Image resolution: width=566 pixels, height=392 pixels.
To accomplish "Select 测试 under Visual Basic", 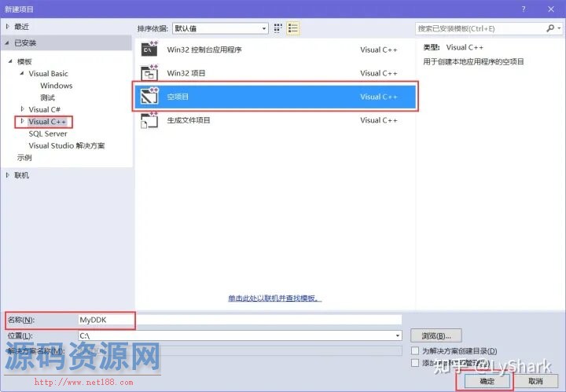I will [x=48, y=97].
